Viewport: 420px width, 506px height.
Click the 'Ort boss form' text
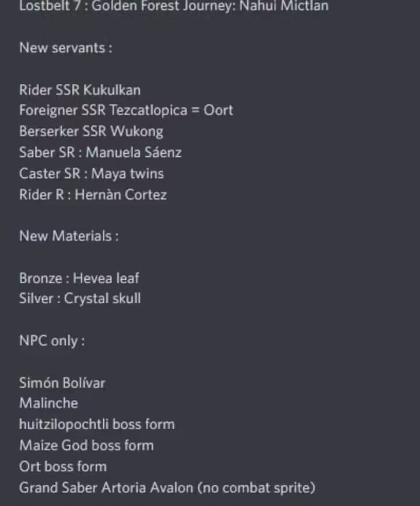tap(63, 466)
